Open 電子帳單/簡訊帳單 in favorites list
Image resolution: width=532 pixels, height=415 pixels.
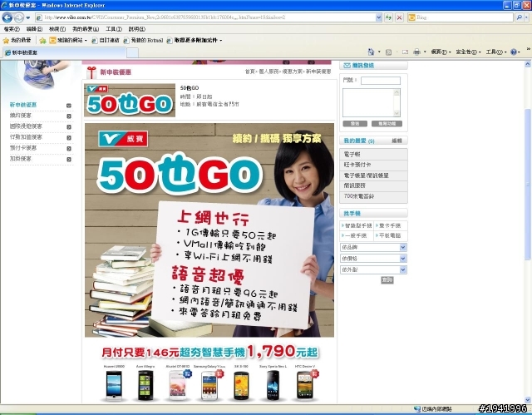(373, 175)
